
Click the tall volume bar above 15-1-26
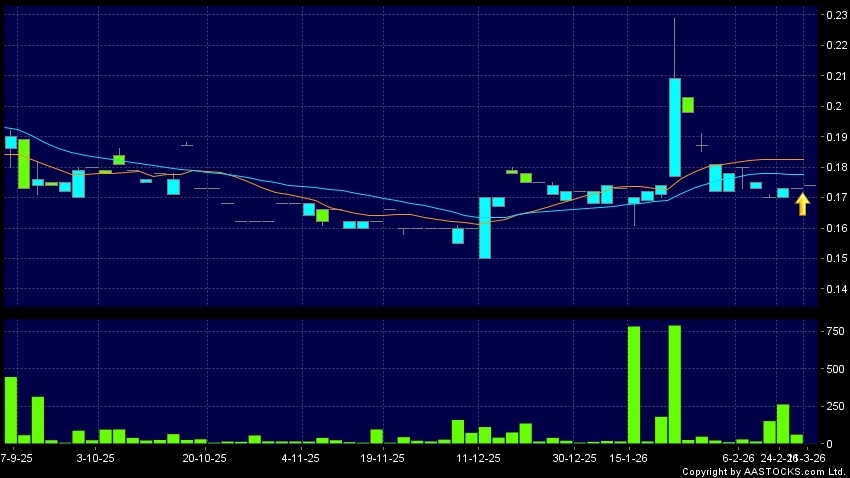[x=633, y=384]
